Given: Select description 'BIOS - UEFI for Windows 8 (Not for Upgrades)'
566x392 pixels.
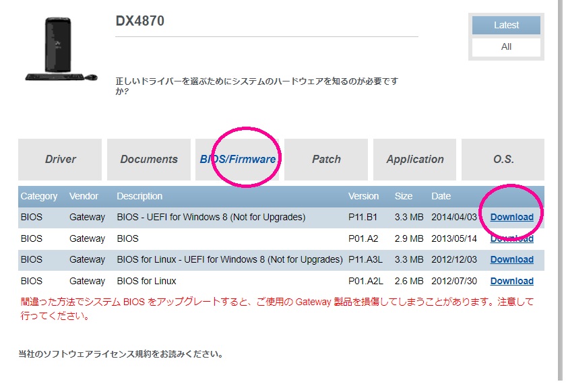Looking at the screenshot, I should [211, 217].
